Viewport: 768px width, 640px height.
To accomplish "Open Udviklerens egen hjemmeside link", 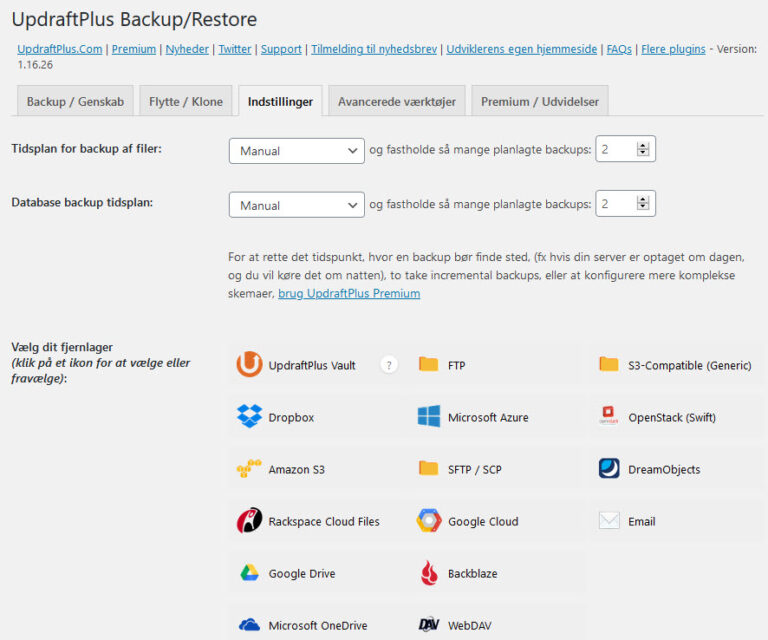I will click(x=522, y=49).
